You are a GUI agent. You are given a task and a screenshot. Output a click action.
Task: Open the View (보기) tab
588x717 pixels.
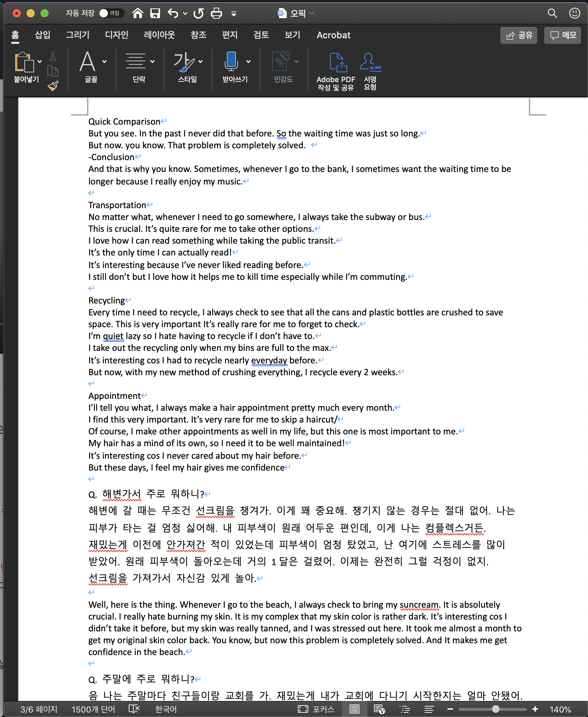292,35
